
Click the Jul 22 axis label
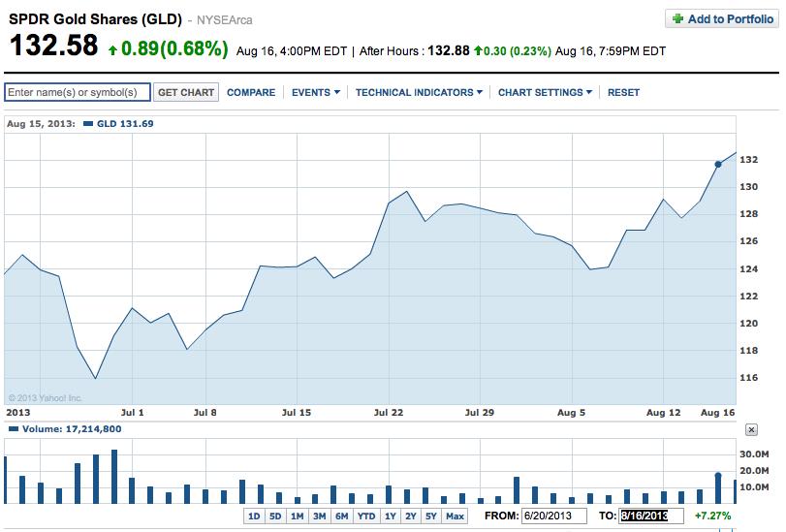click(x=388, y=413)
